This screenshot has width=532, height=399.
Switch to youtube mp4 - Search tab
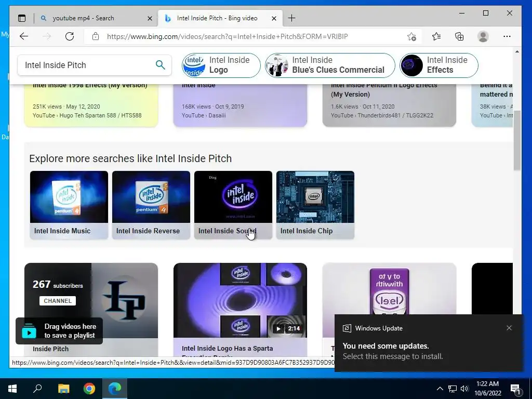click(x=96, y=18)
